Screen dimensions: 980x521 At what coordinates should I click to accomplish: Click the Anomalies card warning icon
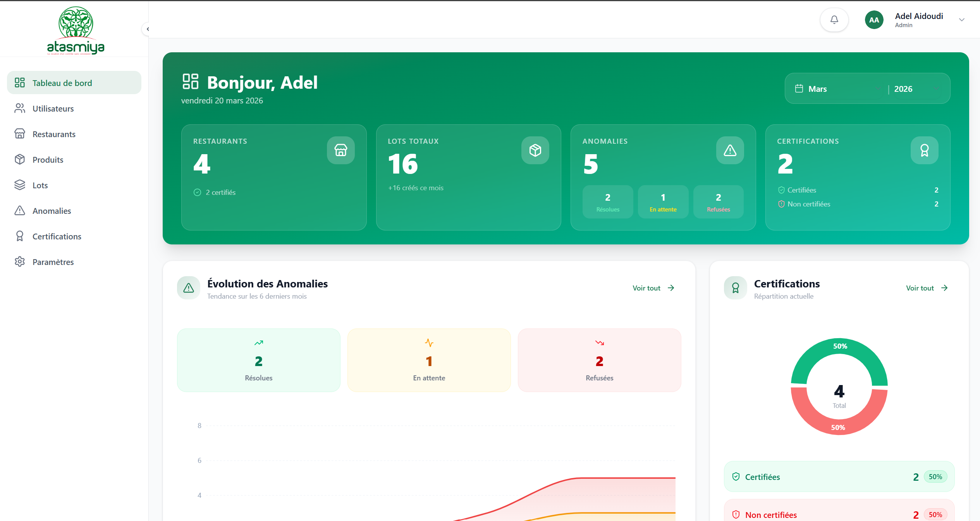[x=730, y=150]
